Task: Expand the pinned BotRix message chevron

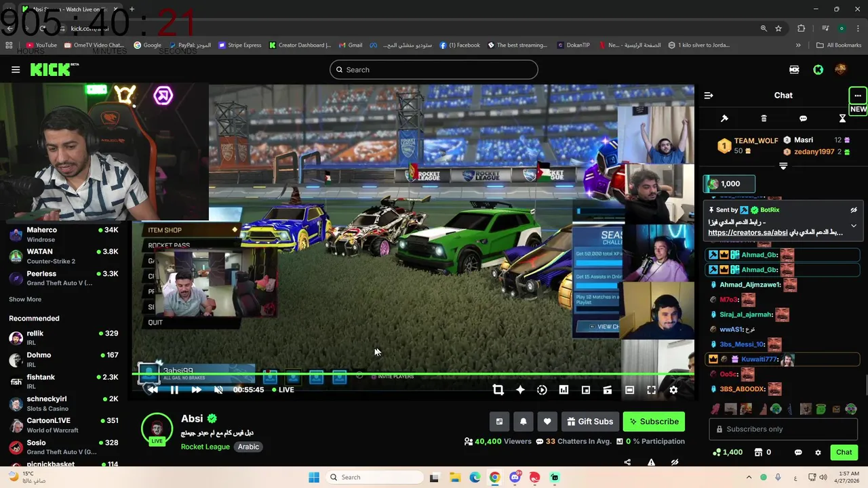Action: (x=854, y=226)
